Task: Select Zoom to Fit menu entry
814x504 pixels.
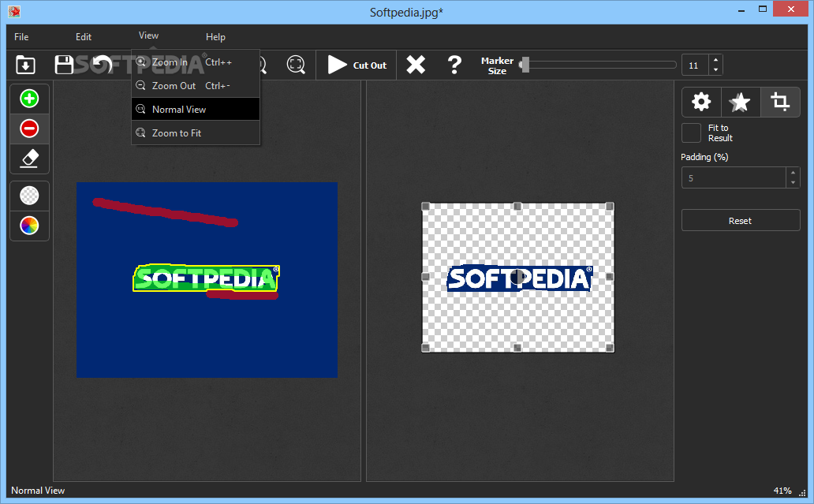Action: click(x=196, y=133)
